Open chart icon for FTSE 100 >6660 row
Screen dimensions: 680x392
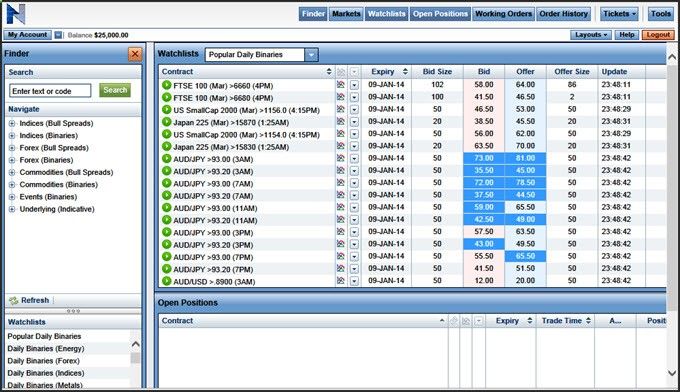coord(341,85)
